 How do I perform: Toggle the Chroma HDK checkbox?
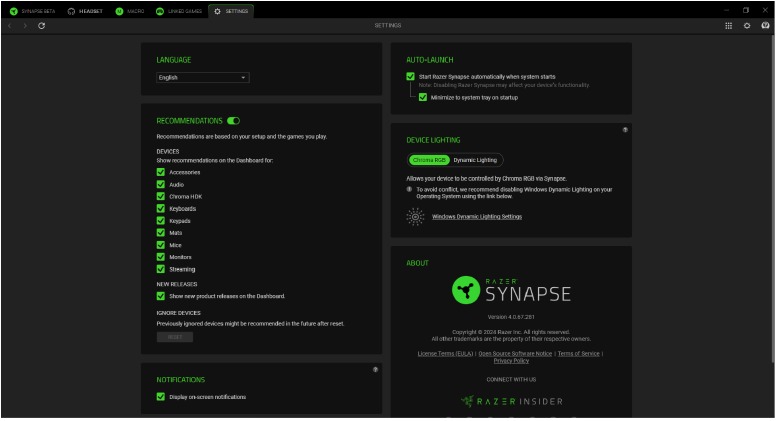(x=161, y=196)
